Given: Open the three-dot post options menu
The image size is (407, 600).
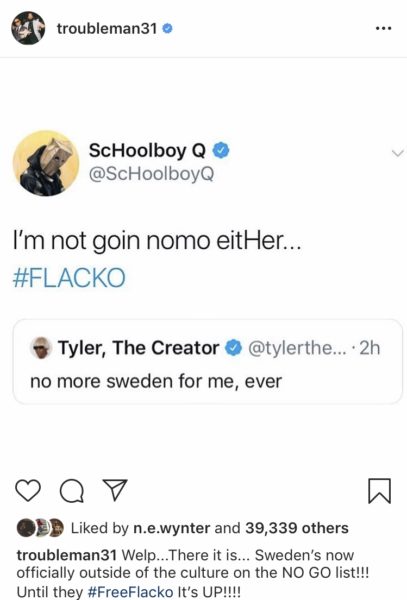Looking at the screenshot, I should tap(383, 28).
